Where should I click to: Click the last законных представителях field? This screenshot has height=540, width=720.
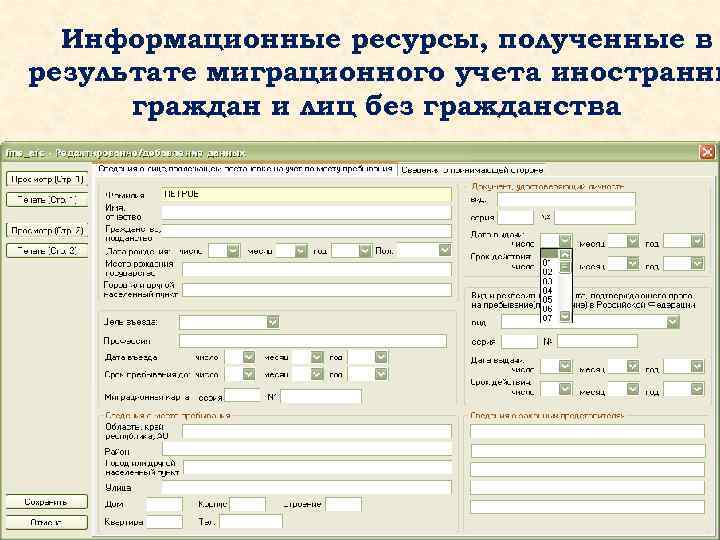point(587,506)
